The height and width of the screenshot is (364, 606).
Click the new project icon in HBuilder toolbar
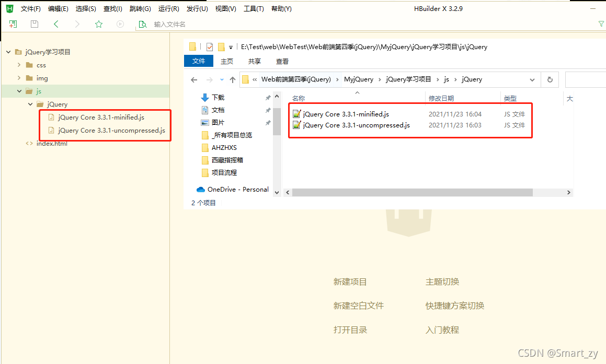pos(12,24)
